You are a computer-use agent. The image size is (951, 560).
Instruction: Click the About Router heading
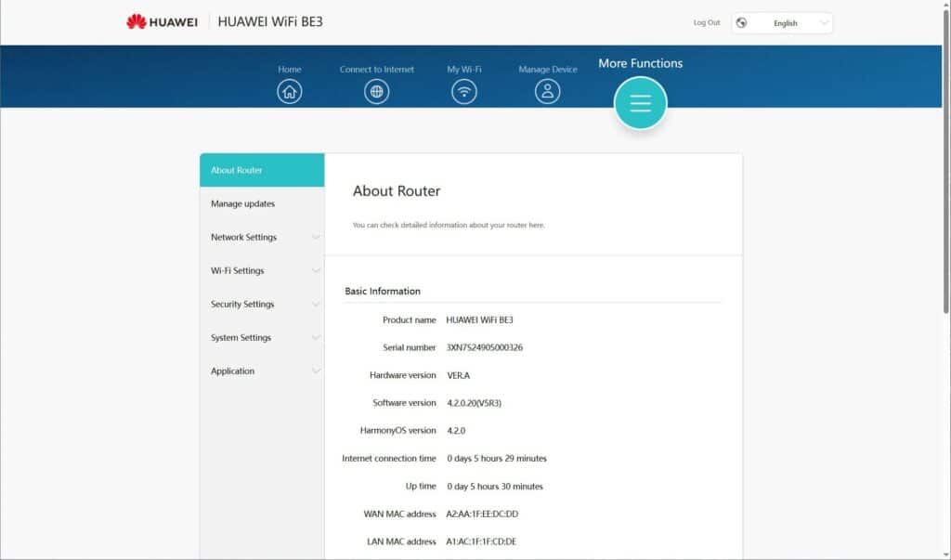click(397, 191)
